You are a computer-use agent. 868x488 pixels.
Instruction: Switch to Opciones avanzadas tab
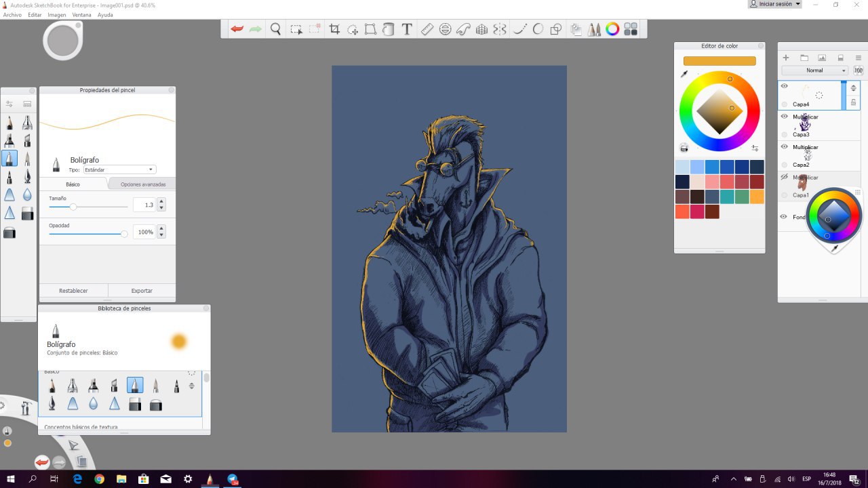tap(142, 184)
